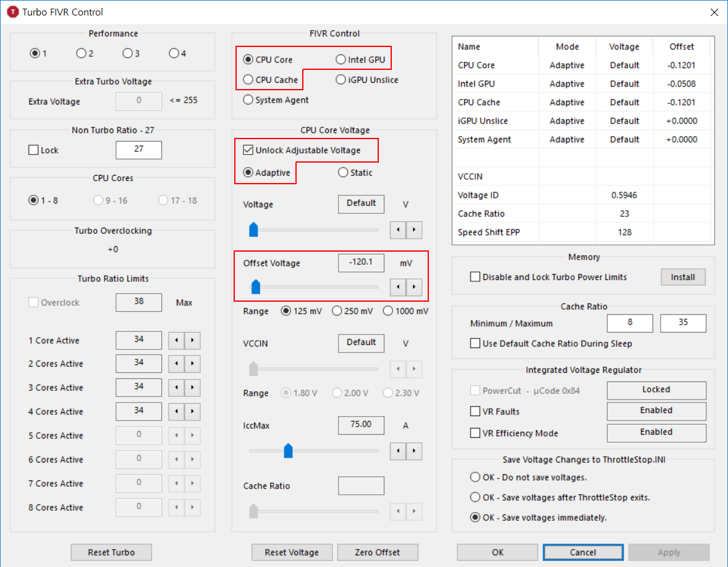Tick the VR Efficiency Mode checkbox
Image resolution: width=728 pixels, height=567 pixels.
pyautogui.click(x=514, y=433)
